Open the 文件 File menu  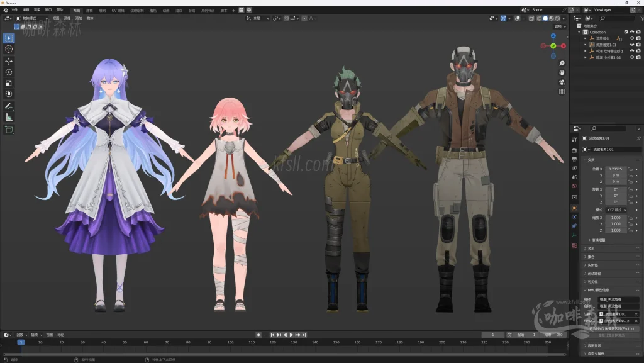tap(14, 10)
